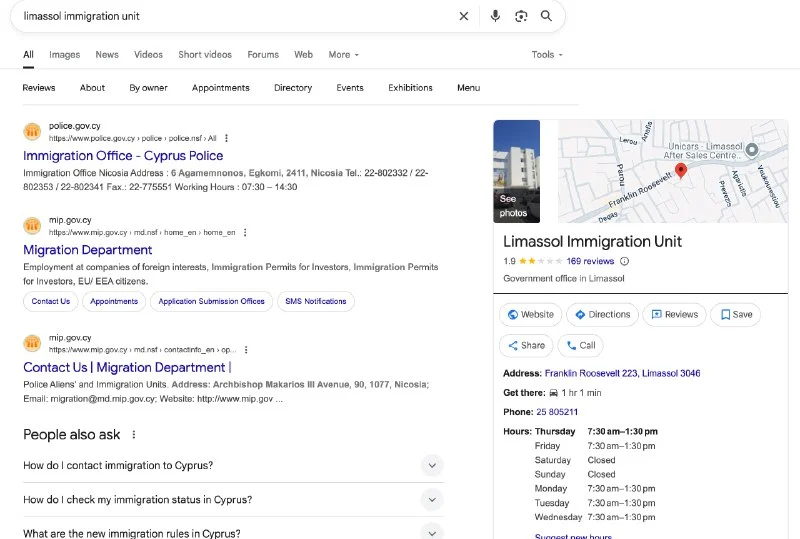Open options menu beside Immigration Office result

(227, 138)
